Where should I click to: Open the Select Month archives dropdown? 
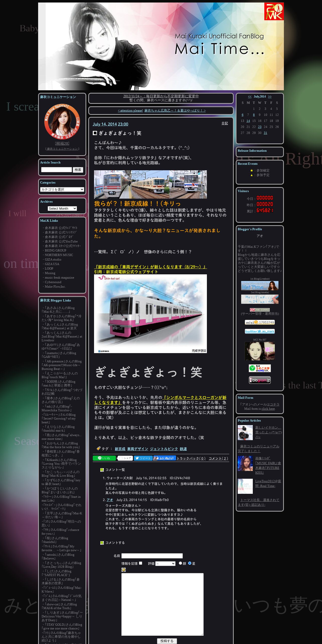coord(62,208)
